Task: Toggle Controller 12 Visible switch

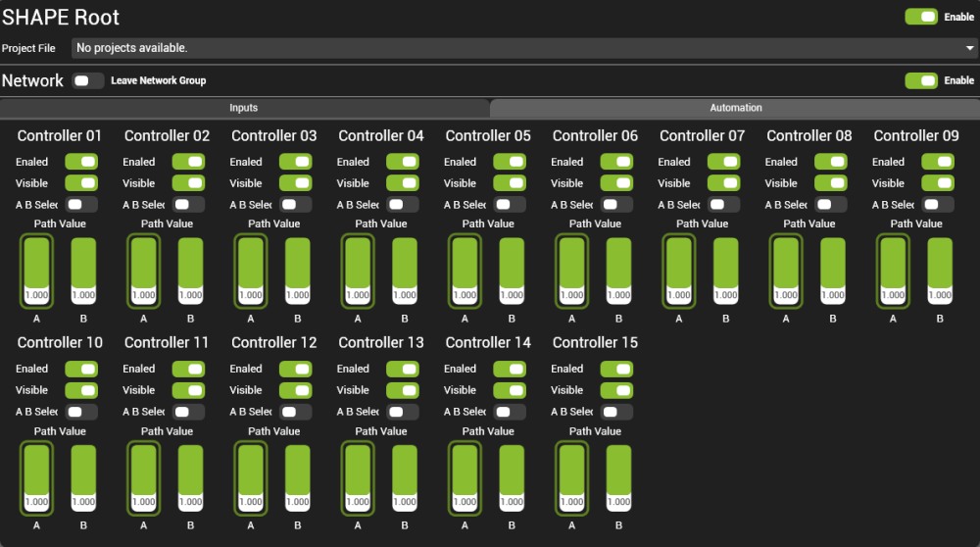Action: (295, 390)
